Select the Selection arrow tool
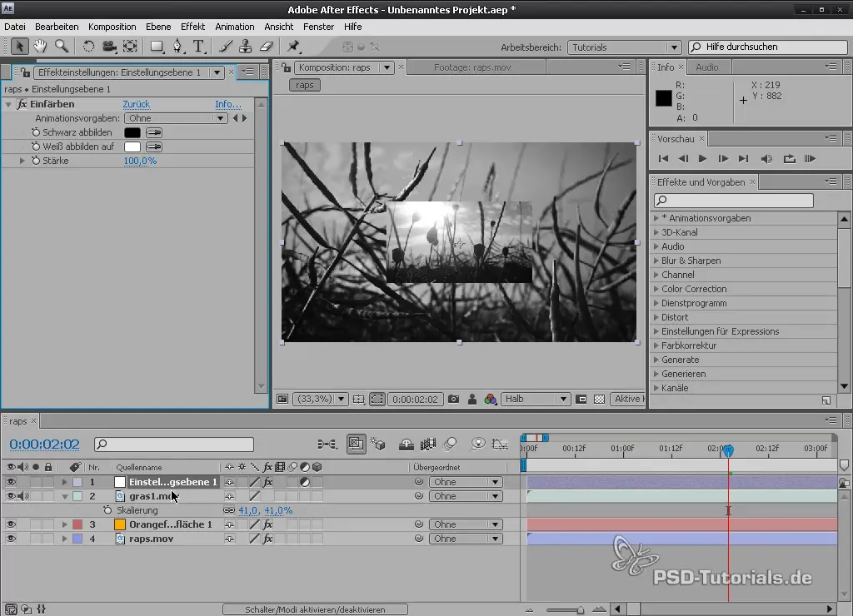 pos(19,47)
